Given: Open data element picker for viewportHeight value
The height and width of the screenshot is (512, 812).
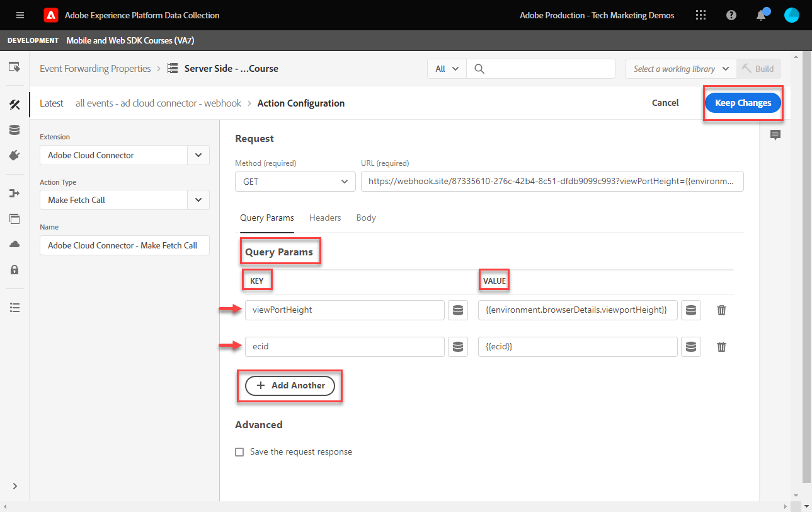Looking at the screenshot, I should pyautogui.click(x=691, y=310).
